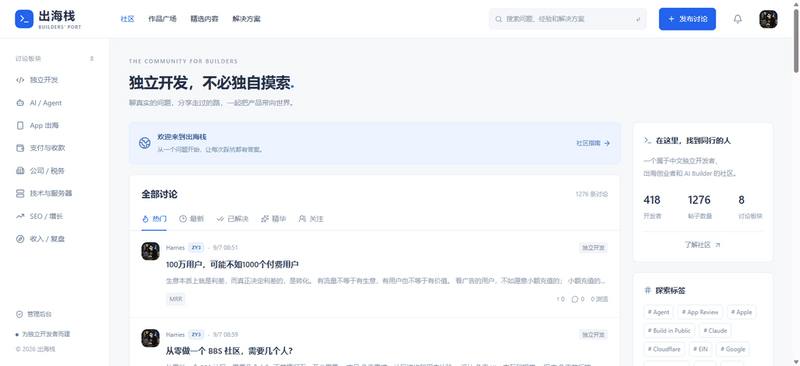Open comments on the 100万用户 post
Screen dimensions: 800x366
coord(578,299)
